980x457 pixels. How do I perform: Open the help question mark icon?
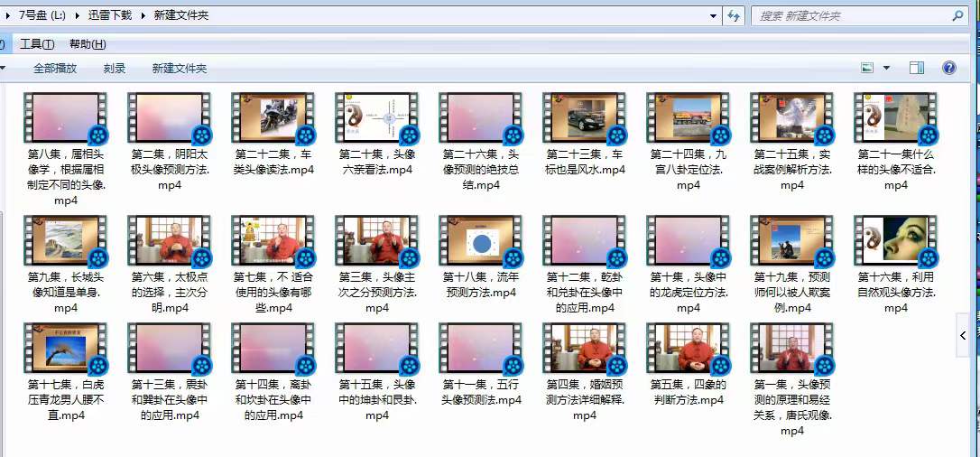[948, 68]
